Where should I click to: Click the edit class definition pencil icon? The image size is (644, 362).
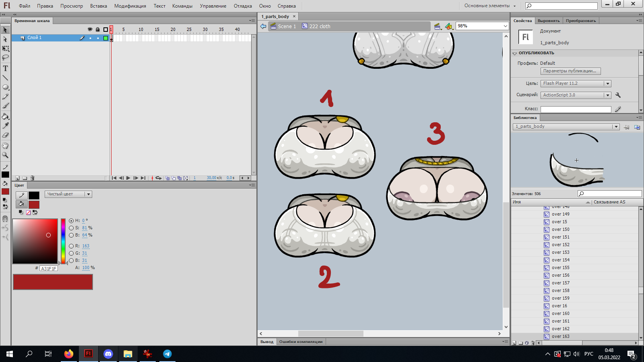[x=618, y=109]
